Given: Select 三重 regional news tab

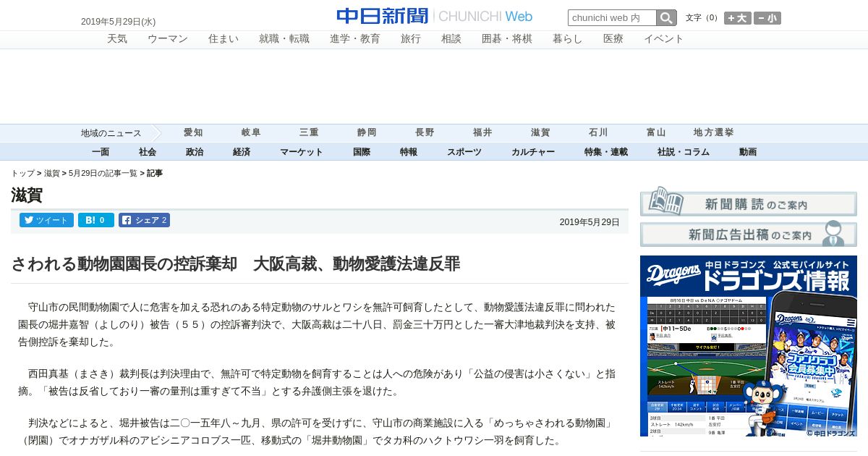Looking at the screenshot, I should (309, 132).
